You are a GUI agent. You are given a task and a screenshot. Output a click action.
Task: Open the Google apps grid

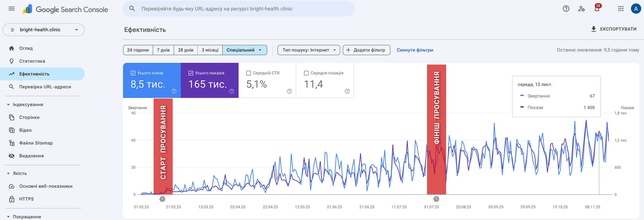point(621,9)
